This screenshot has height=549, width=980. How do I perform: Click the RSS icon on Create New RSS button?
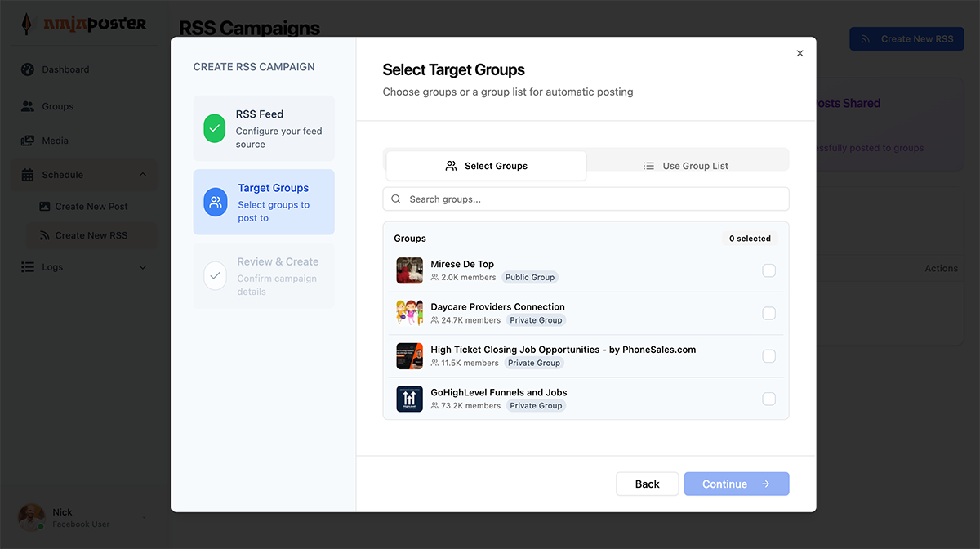867,38
